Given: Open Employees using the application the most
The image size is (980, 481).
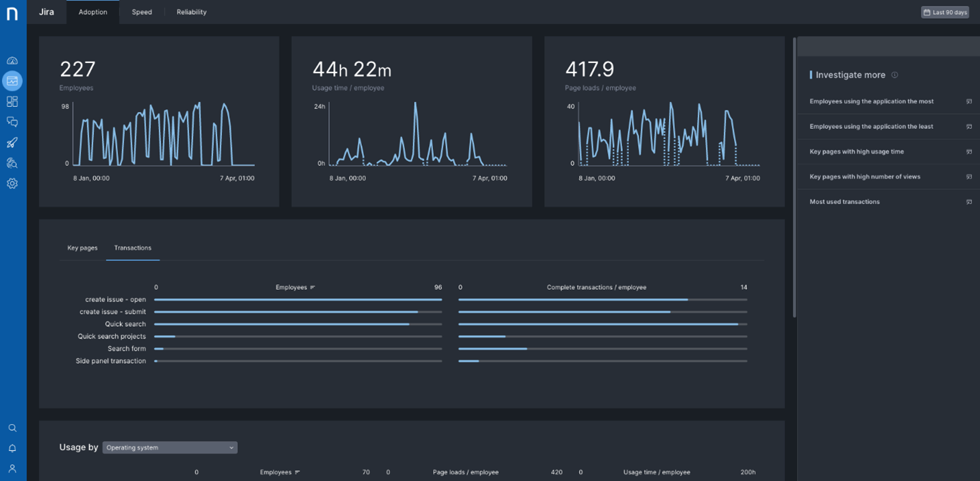Looking at the screenshot, I should [871, 101].
